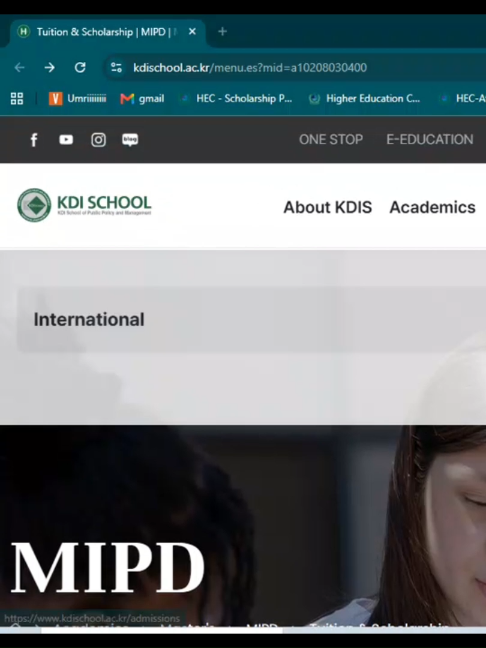The width and height of the screenshot is (486, 648).
Task: Open the KDI School blog icon
Action: click(x=130, y=140)
